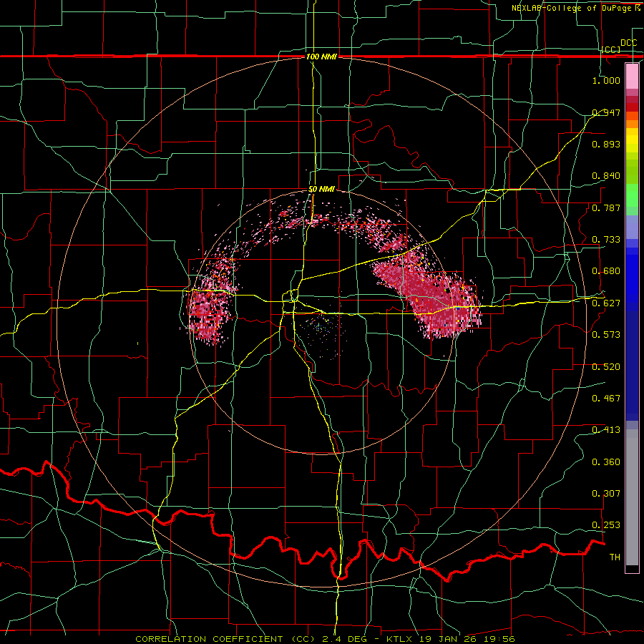Image resolution: width=644 pixels, height=644 pixels.
Task: Select the 0.733 legend value
Action: 606,240
